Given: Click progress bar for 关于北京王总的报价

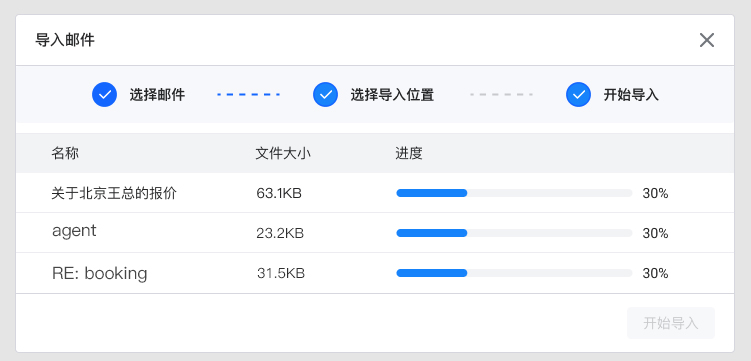Looking at the screenshot, I should [x=514, y=193].
